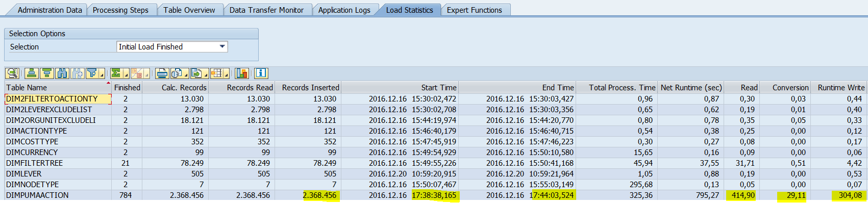868x203 pixels.
Task: Select the Conversion column header
Action: tap(785, 88)
